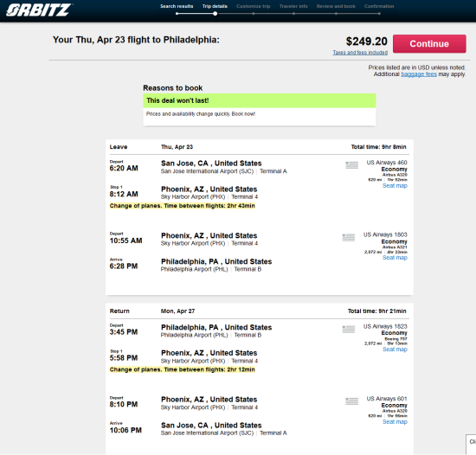Click the progress bar Trip details marker
This screenshot has height=455, width=476.
click(215, 14)
